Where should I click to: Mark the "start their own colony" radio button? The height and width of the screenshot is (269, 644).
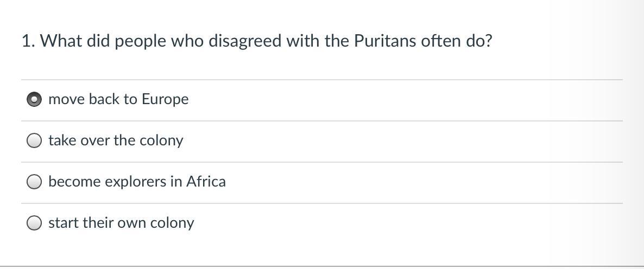click(x=34, y=223)
